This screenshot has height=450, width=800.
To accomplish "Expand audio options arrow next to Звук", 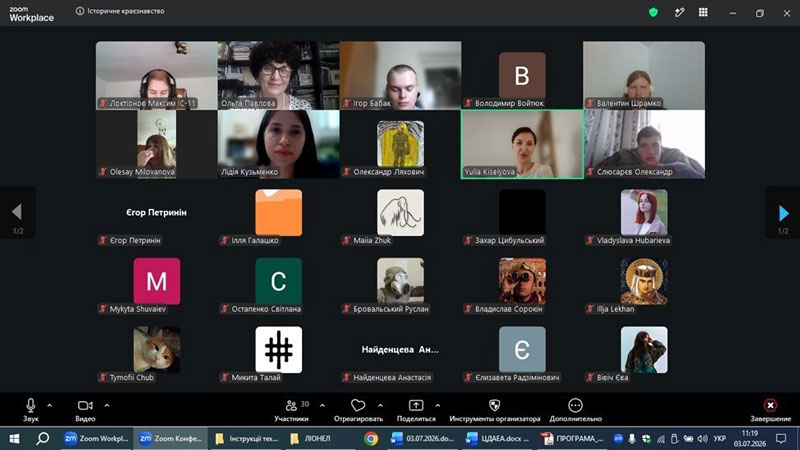I will point(49,406).
